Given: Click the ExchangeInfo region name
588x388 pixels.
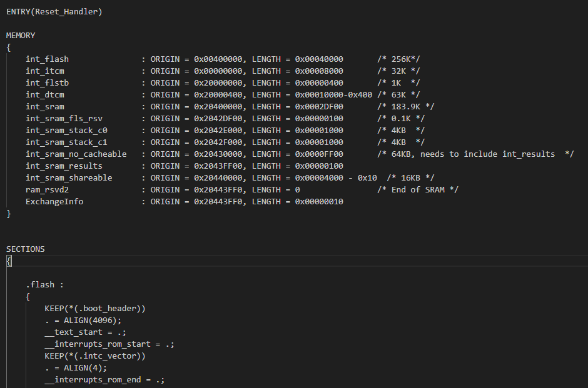Looking at the screenshot, I should pos(54,202).
